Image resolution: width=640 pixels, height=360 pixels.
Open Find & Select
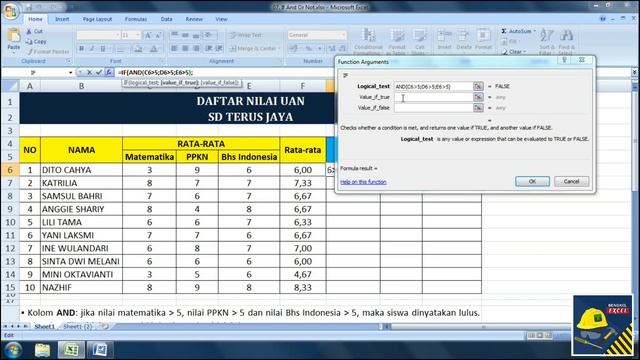(x=566, y=41)
